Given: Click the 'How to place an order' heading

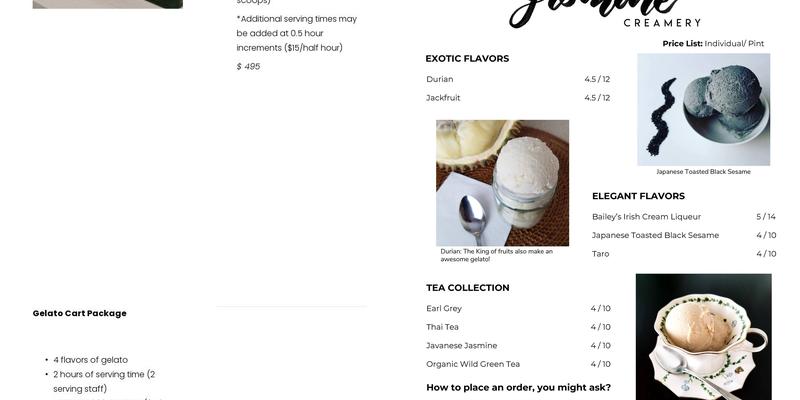Looking at the screenshot, I should [x=518, y=387].
